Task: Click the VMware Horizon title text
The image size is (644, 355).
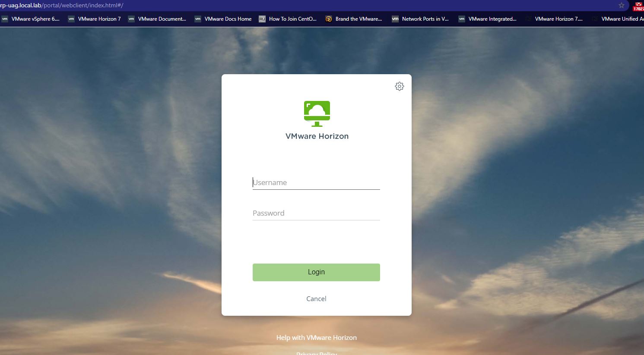Action: point(317,136)
